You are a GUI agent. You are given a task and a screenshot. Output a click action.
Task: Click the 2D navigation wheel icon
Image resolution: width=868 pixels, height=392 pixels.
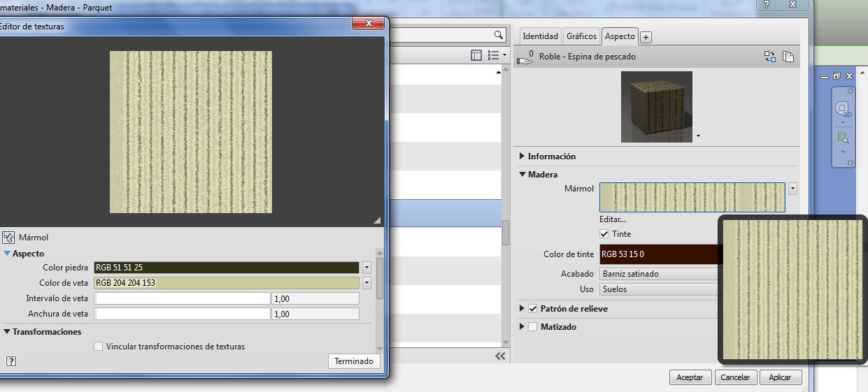pyautogui.click(x=843, y=110)
